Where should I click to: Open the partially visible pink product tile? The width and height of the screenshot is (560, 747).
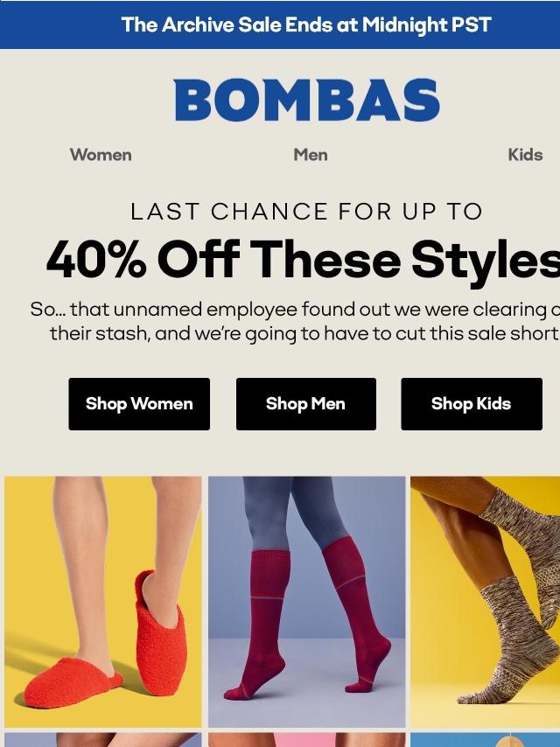coord(306,740)
